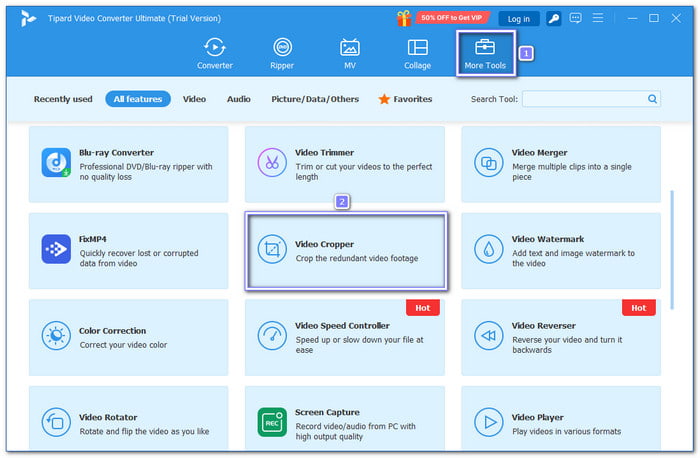
Task: Click the Tipard app logo
Action: (x=28, y=18)
